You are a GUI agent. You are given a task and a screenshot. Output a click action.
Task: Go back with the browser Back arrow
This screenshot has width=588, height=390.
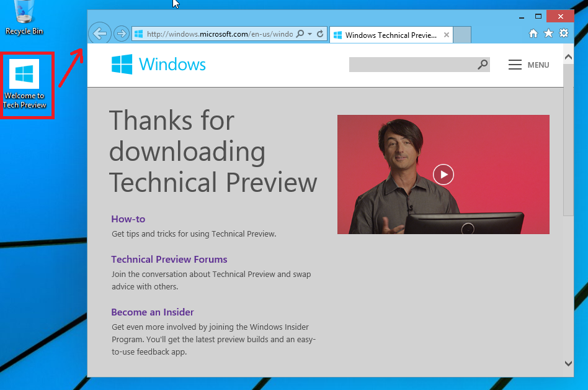pyautogui.click(x=100, y=34)
